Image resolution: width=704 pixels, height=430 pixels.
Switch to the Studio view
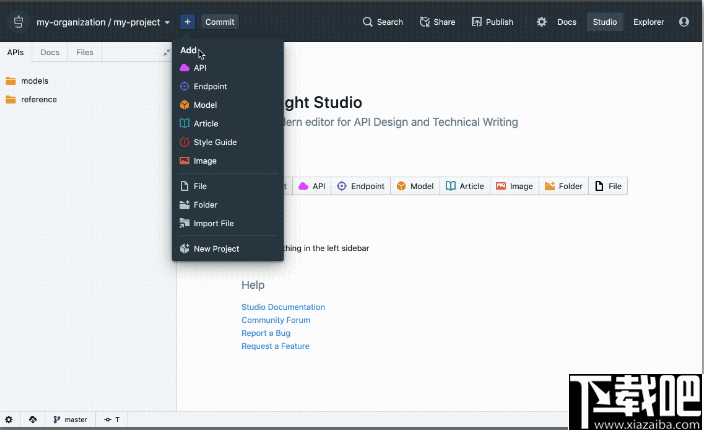[x=604, y=22]
